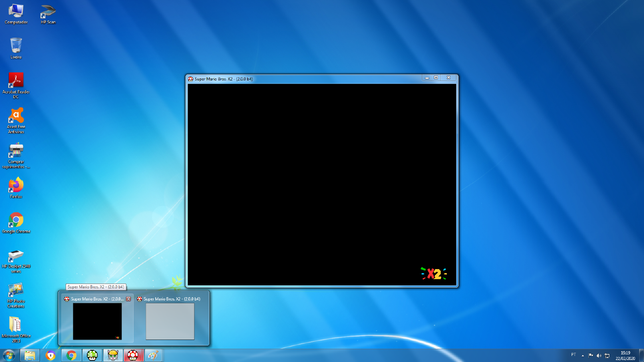Select Microsoft Office 2013 folder icon
Screen dimensions: 644x362
pyautogui.click(x=16, y=329)
